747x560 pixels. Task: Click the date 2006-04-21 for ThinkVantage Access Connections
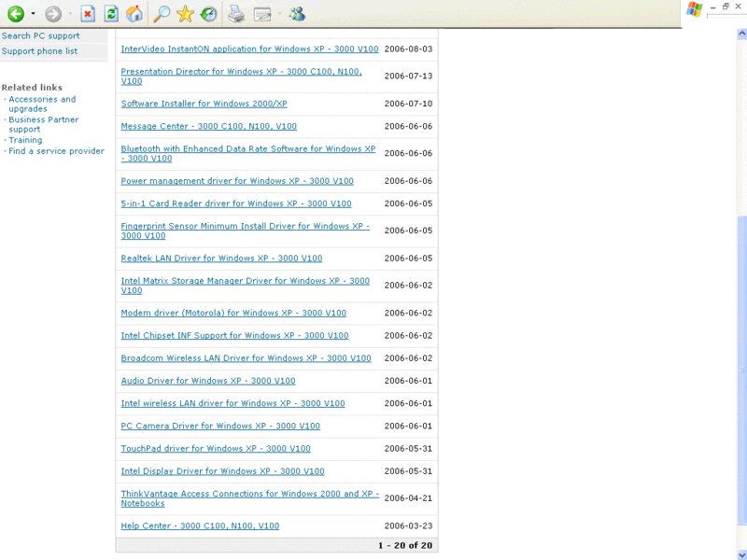408,498
